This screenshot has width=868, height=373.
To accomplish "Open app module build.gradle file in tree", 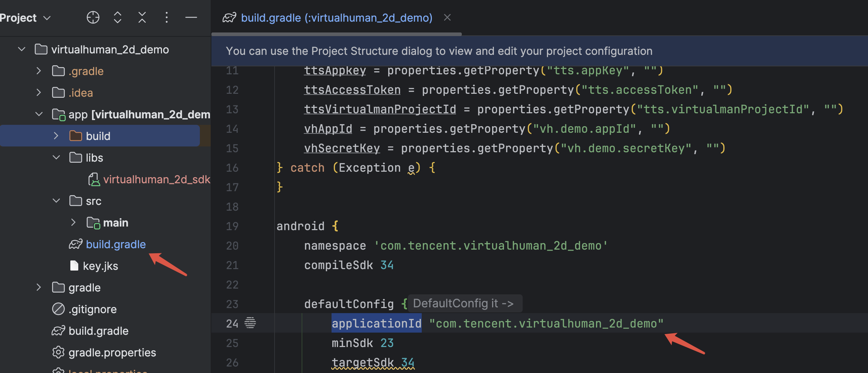I will click(115, 244).
